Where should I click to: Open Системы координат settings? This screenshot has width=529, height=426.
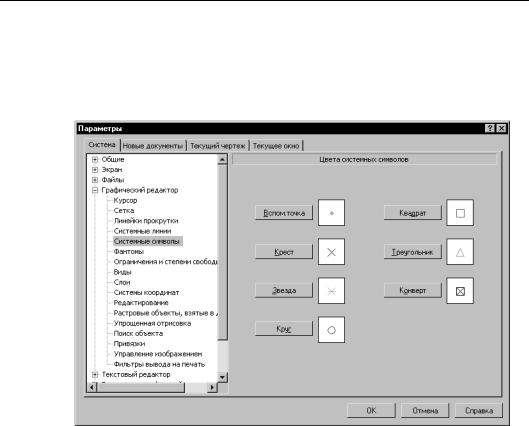[x=146, y=292]
